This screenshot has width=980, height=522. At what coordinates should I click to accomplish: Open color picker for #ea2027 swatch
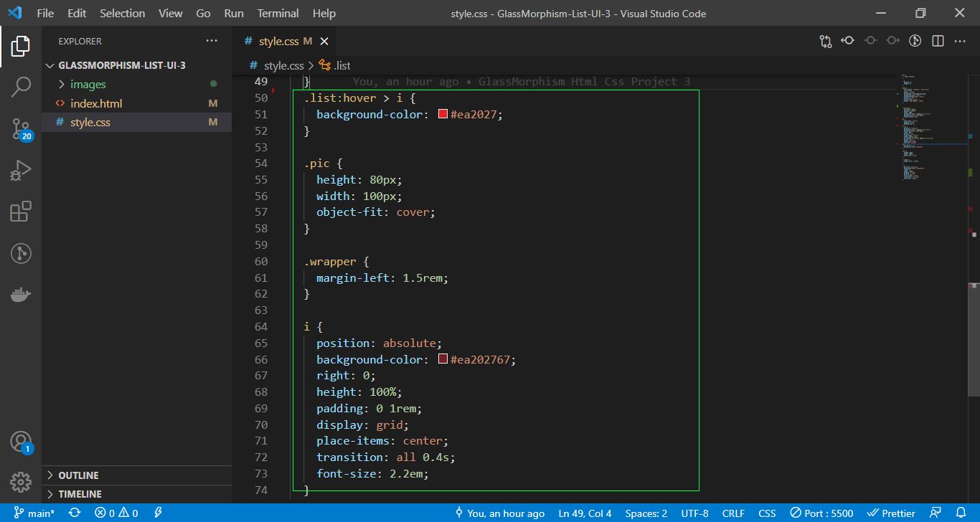[x=443, y=114]
